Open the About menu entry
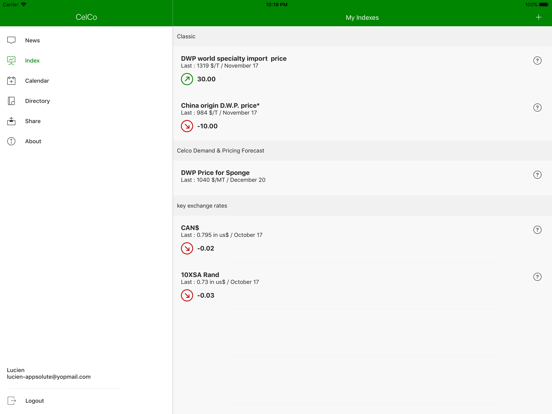The height and width of the screenshot is (414, 552). [33, 141]
